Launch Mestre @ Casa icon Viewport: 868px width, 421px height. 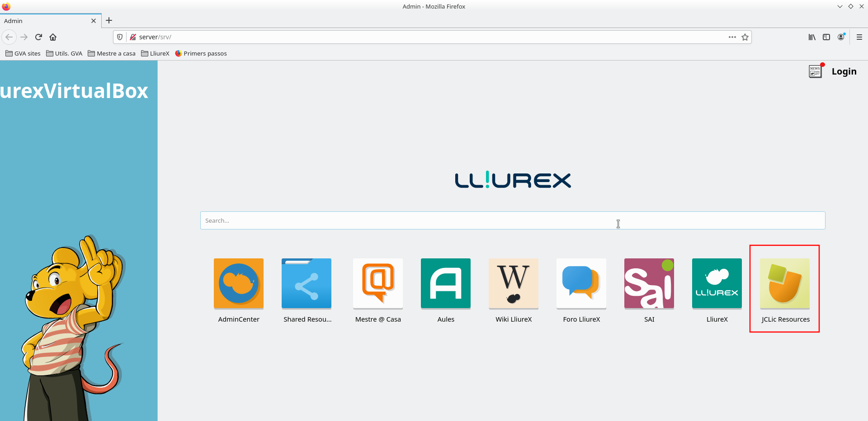tap(378, 283)
